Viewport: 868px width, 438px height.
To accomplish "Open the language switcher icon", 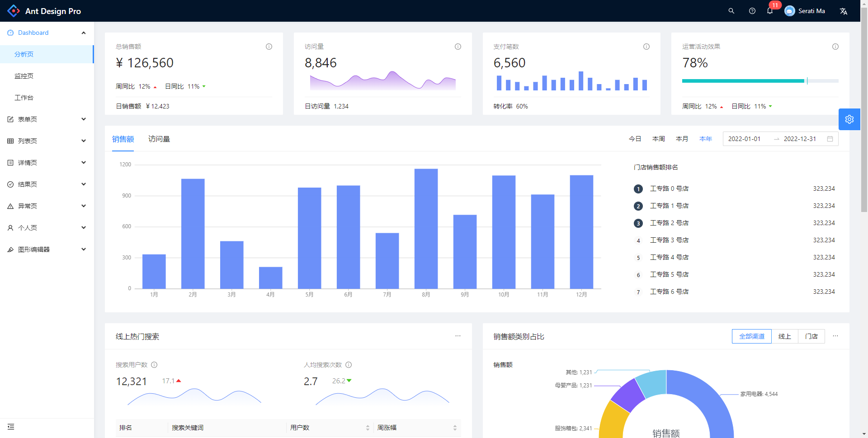I will (x=844, y=11).
